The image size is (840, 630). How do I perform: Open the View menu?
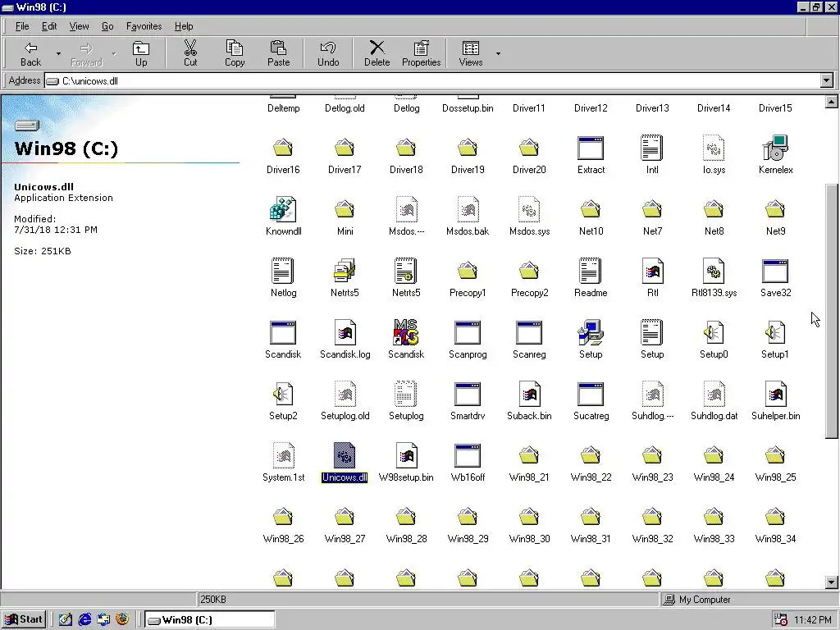[79, 26]
